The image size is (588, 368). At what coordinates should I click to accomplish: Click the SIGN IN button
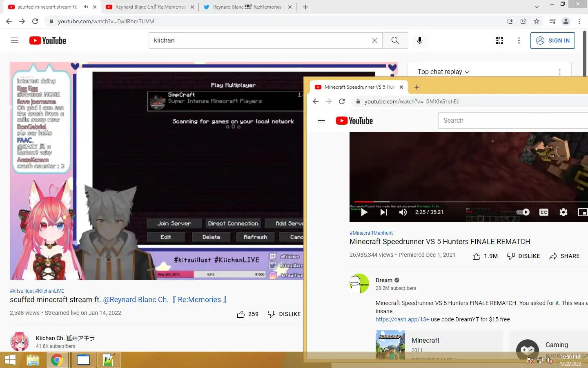coord(552,40)
